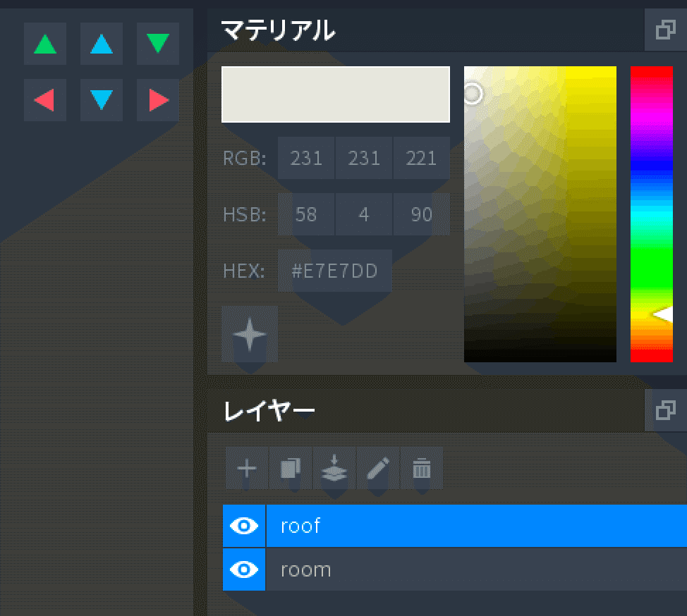Click the HEX field #E7E7DD

335,271
